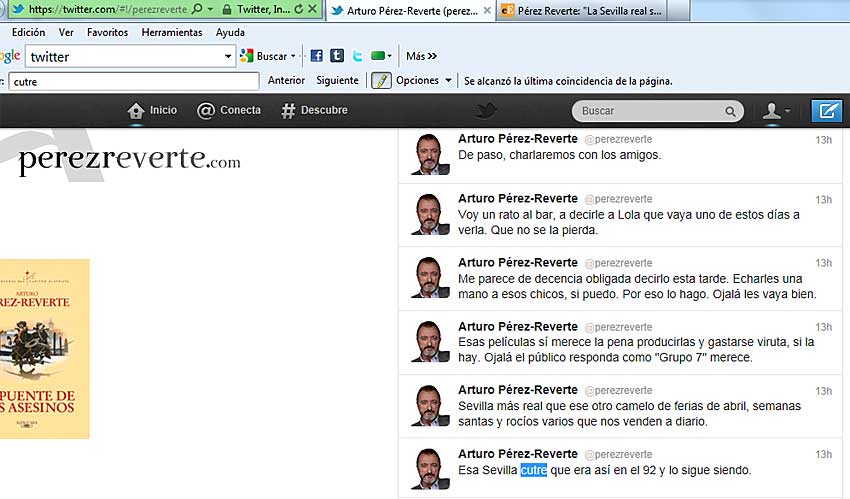Click the Twitter Buscar search field

point(652,111)
